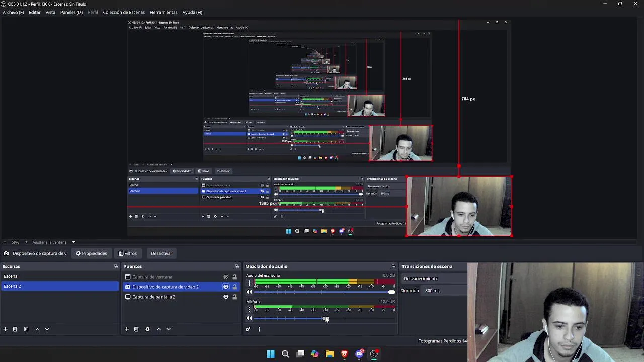Undock the Escenas panel

[116, 266]
